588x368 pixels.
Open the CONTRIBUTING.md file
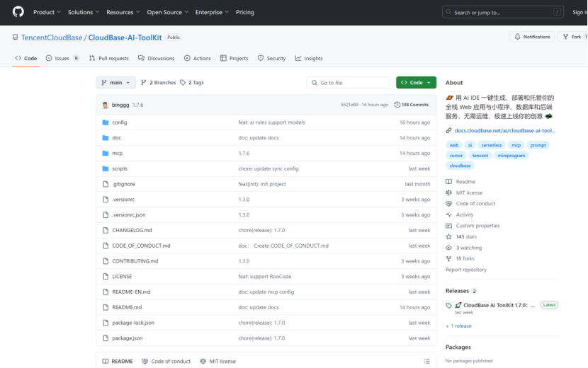[x=135, y=261]
